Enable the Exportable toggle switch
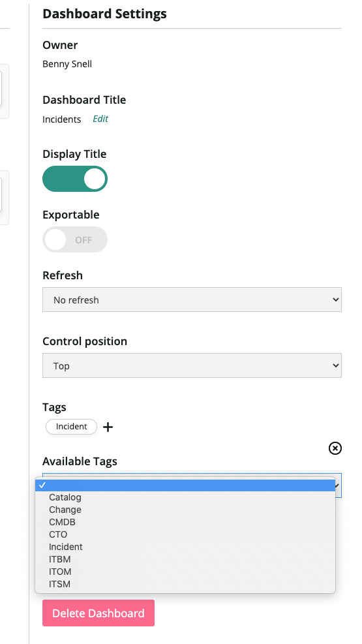 [75, 239]
